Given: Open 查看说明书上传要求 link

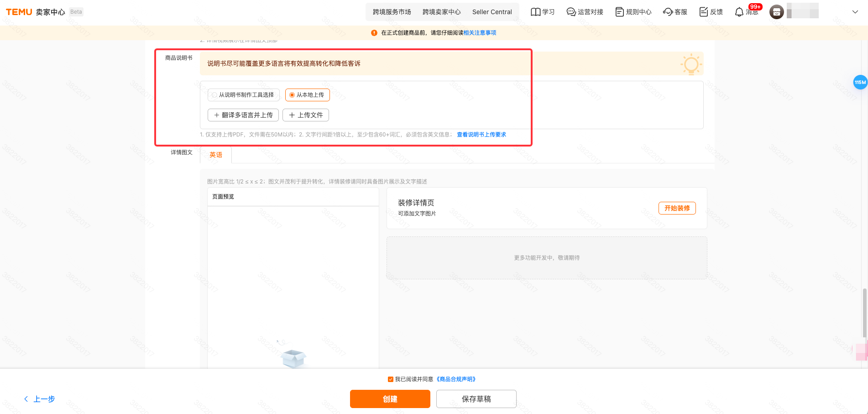Looking at the screenshot, I should (481, 135).
